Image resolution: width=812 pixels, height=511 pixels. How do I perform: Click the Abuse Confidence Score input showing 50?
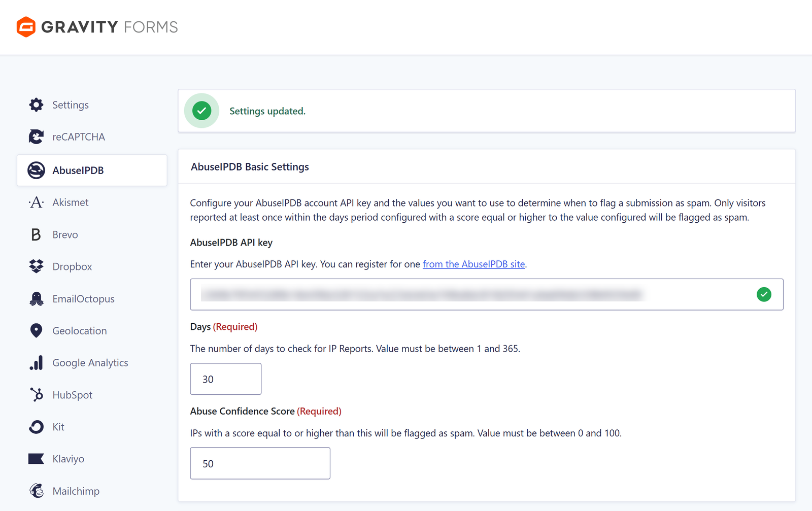pos(260,463)
